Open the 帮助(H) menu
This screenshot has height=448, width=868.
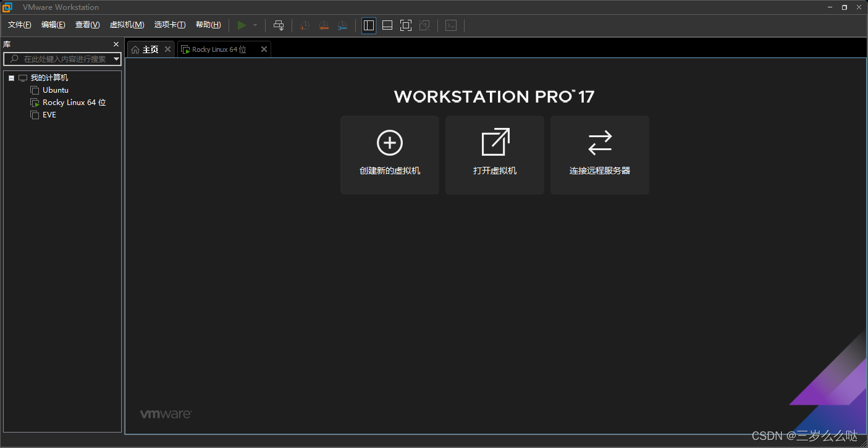click(x=208, y=25)
